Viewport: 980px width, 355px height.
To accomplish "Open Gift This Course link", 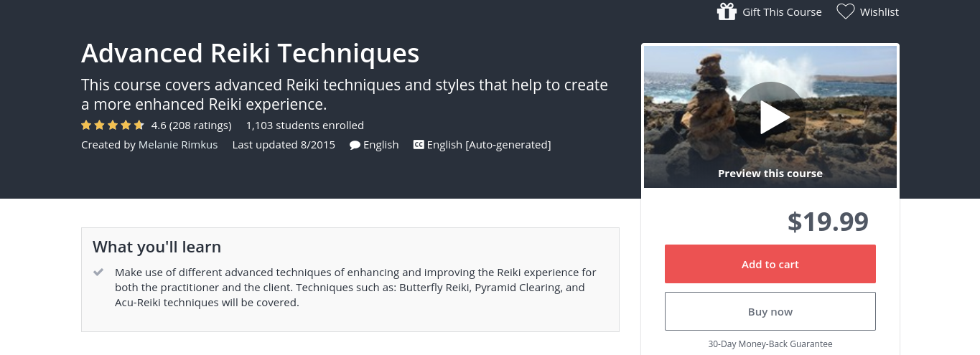I will coord(782,12).
